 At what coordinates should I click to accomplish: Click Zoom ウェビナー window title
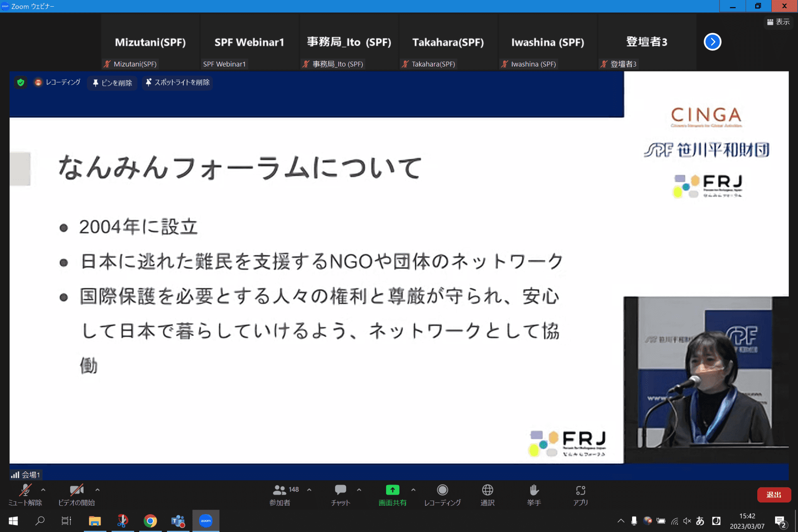click(x=33, y=6)
